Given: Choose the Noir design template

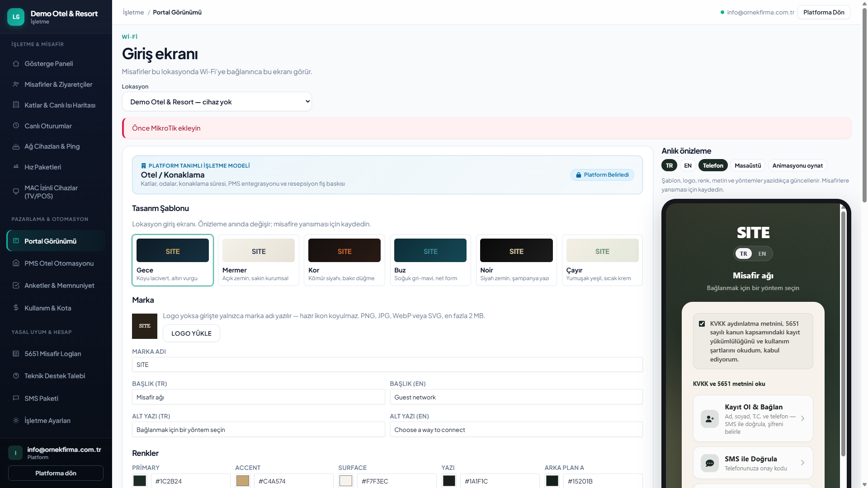Looking at the screenshot, I should coord(516,260).
